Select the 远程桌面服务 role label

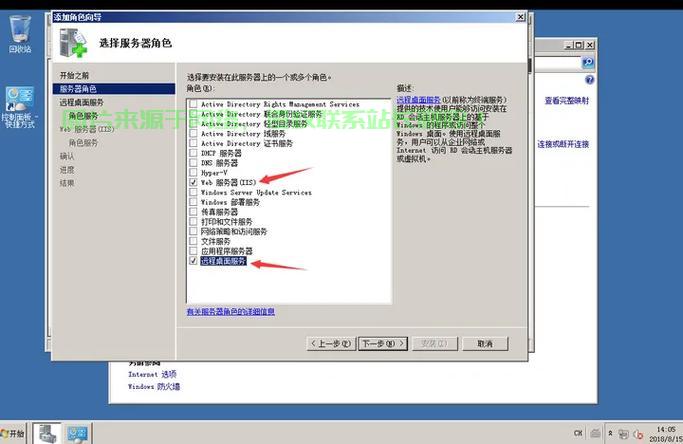223,261
